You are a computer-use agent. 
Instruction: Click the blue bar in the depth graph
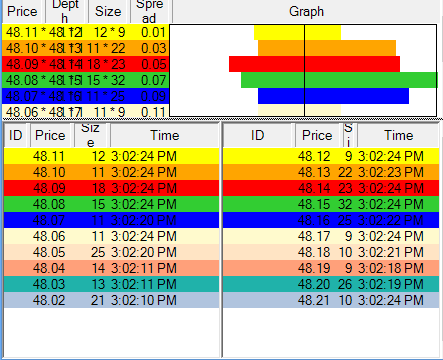pos(333,96)
